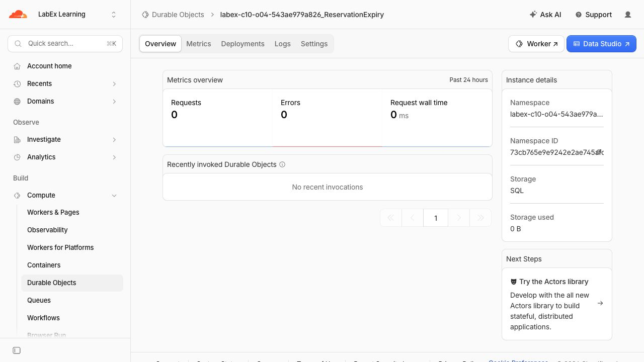Click the Investigate icon
Screen dimensions: 644x362
click(17, 140)
